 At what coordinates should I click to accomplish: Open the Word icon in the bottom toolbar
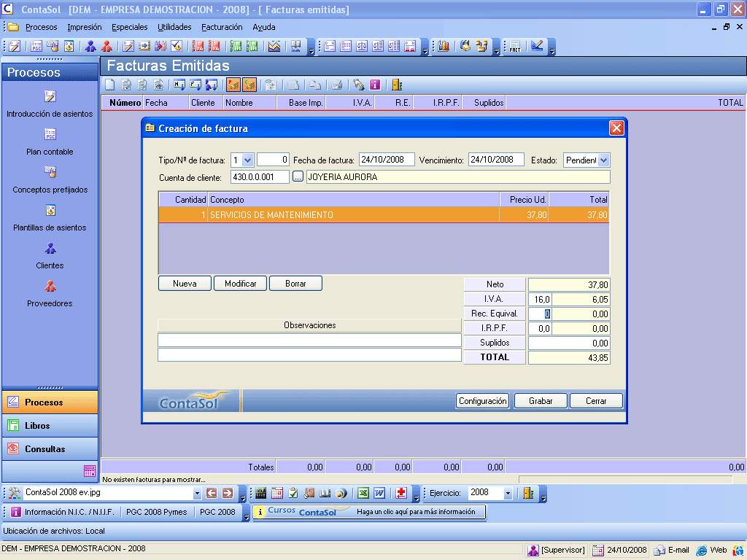[379, 493]
